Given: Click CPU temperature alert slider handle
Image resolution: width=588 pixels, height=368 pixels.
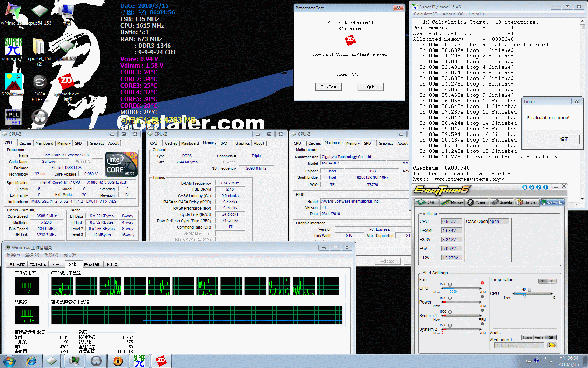Looking at the screenshot, I should pos(530,290).
